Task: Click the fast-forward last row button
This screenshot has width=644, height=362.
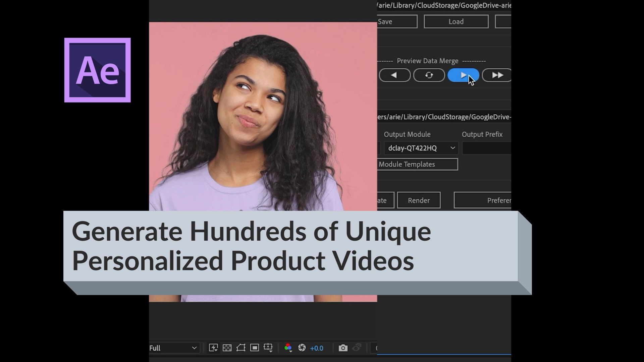Action: pyautogui.click(x=497, y=75)
